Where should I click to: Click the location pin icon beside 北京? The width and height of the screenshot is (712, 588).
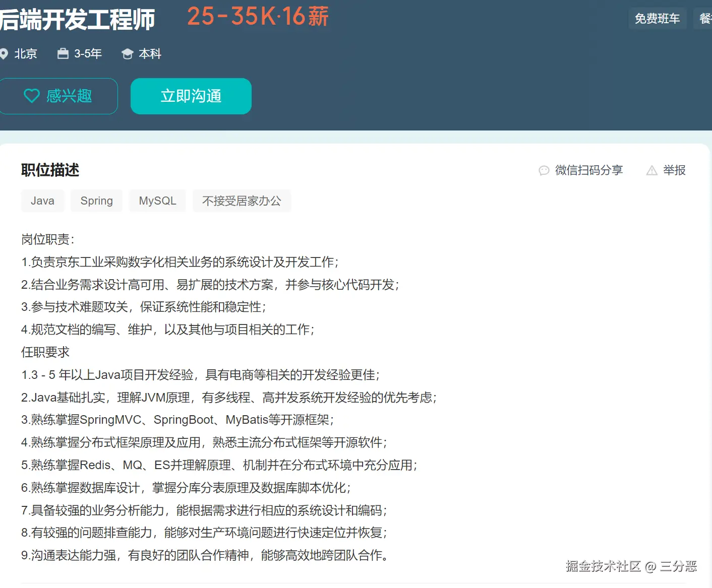4,54
